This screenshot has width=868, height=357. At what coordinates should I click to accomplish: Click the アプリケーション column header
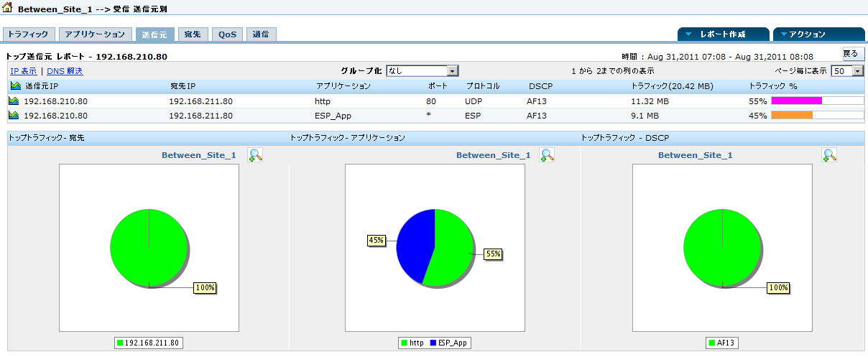click(x=343, y=86)
